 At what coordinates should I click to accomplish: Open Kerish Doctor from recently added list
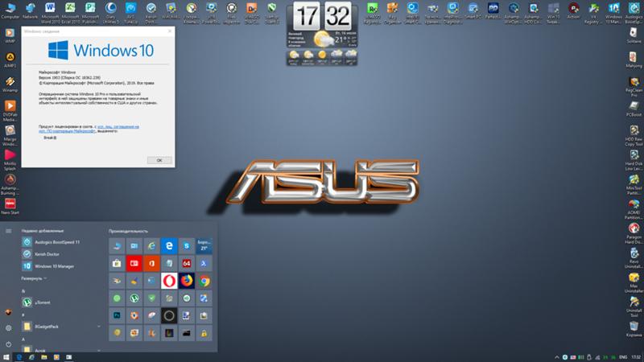[x=61, y=254]
